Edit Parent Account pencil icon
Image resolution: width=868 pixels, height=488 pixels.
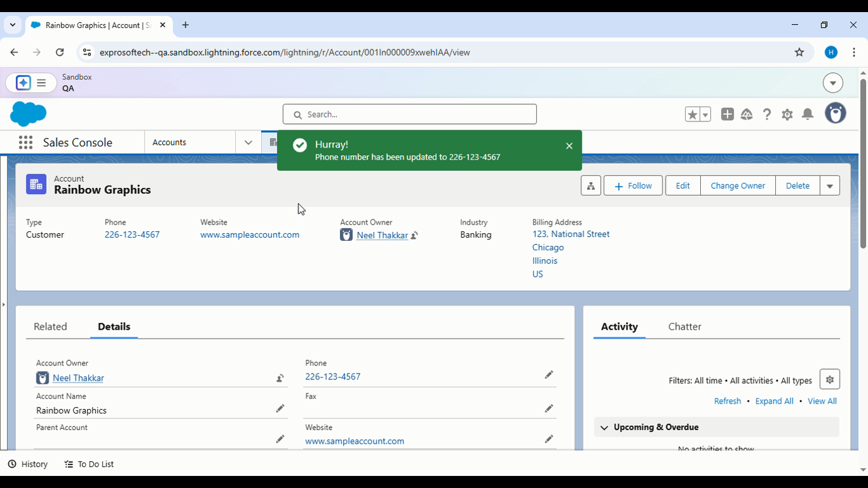coord(280,439)
